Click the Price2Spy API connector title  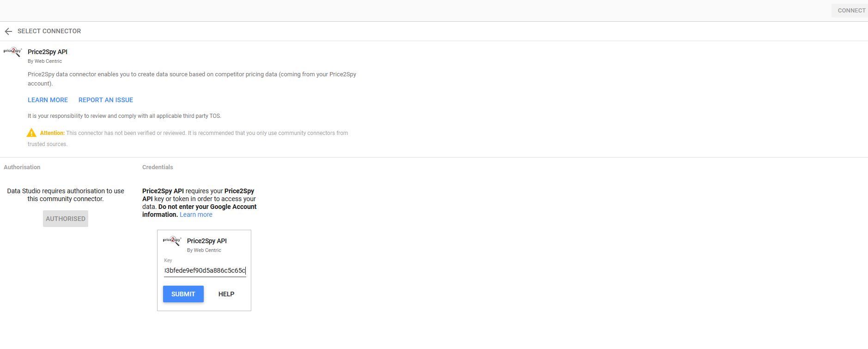tap(48, 52)
